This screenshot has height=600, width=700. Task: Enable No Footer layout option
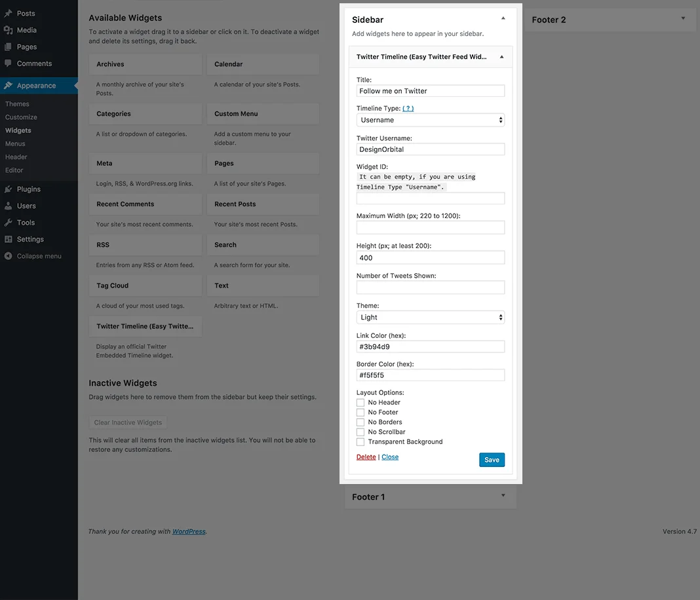click(360, 412)
